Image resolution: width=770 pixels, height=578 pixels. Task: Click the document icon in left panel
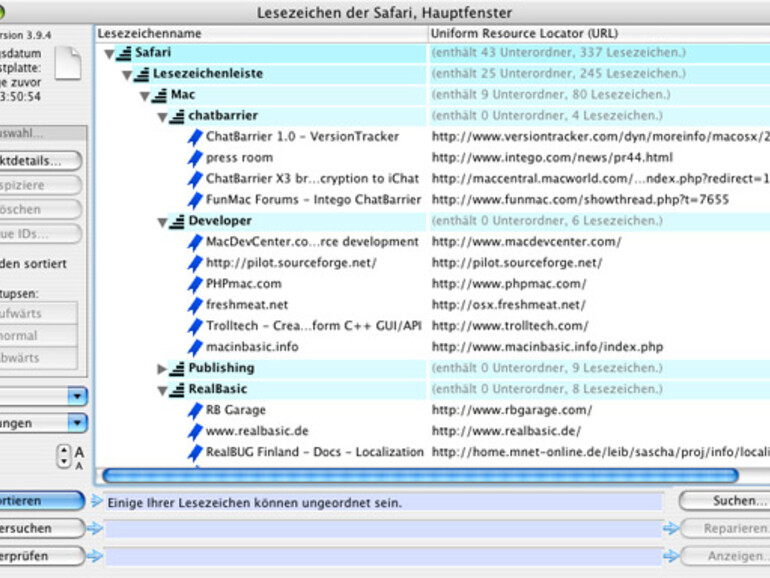coord(68,63)
